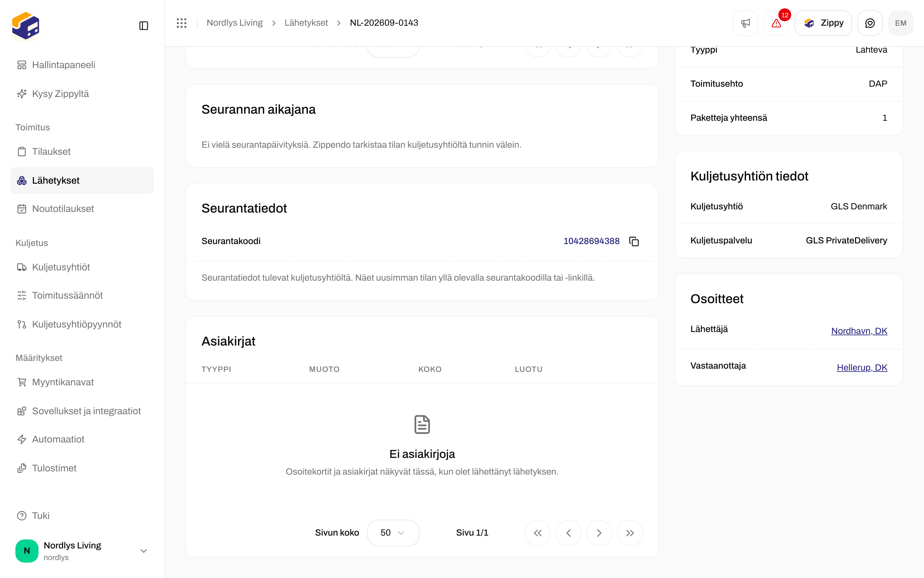Click the LUOTU column header
The width and height of the screenshot is (924, 578).
pyautogui.click(x=528, y=369)
